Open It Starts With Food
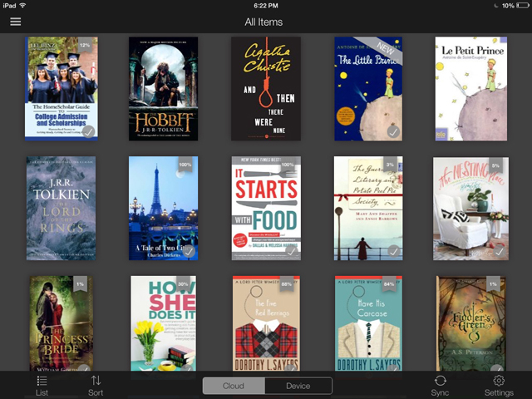The width and height of the screenshot is (532, 399). 266,209
